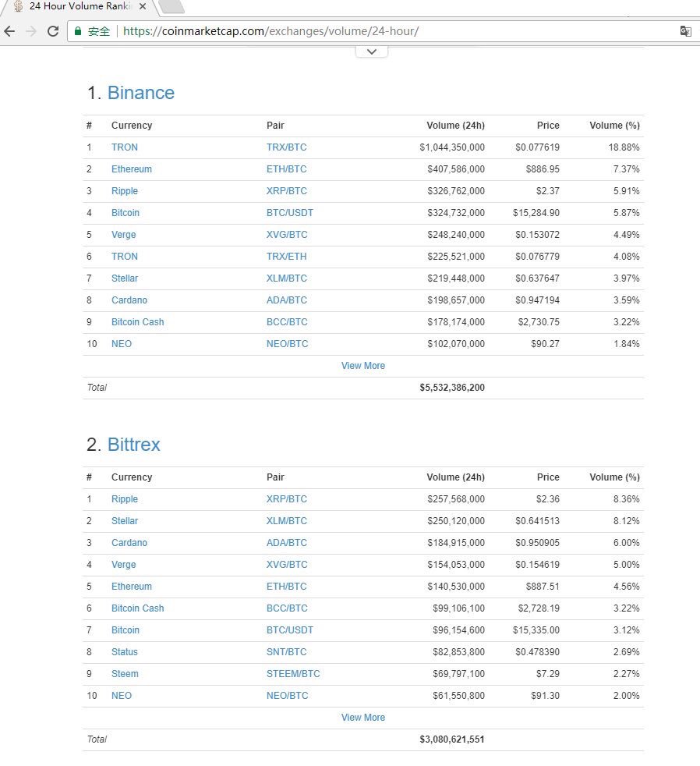Open Bitcoin Cash link in Binance table
The image size is (700, 766).
click(x=138, y=322)
